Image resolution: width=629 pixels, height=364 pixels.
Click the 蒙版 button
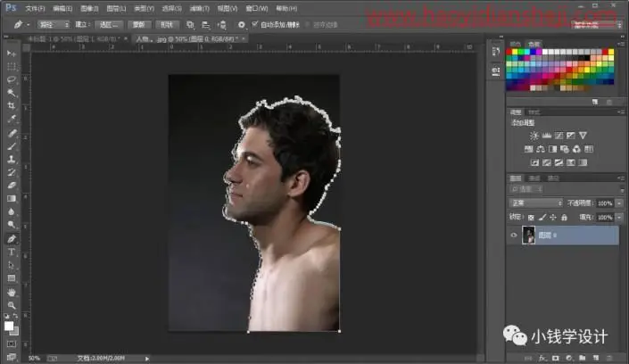point(139,25)
